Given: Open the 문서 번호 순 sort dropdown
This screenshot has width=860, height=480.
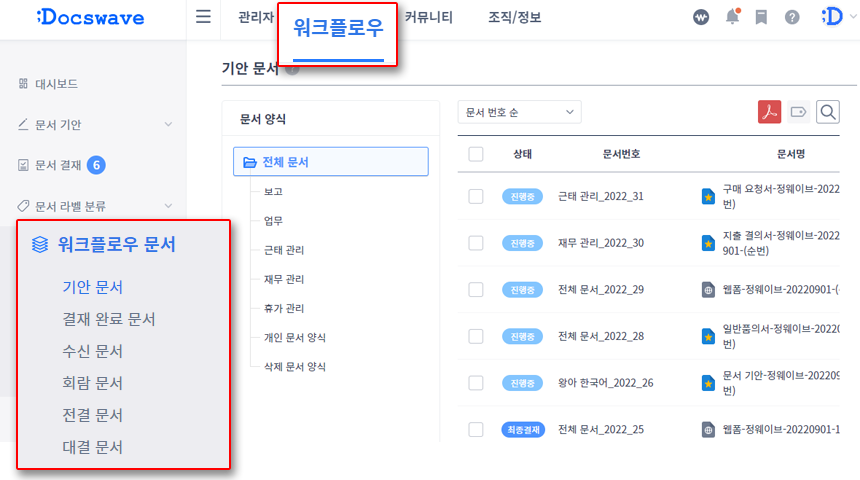Looking at the screenshot, I should (519, 112).
